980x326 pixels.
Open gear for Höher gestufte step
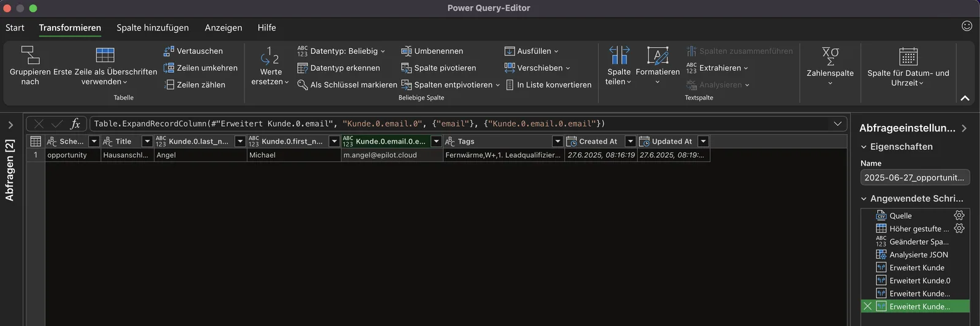(x=959, y=228)
